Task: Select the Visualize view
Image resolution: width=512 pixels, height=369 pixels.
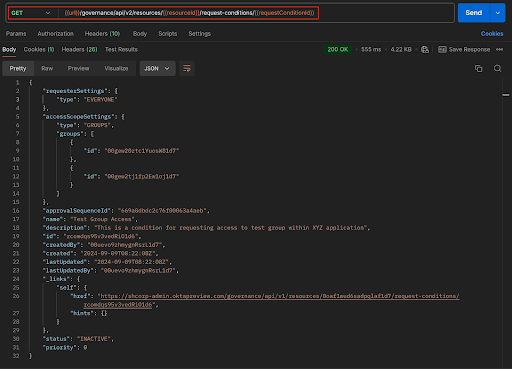Action: pos(116,68)
